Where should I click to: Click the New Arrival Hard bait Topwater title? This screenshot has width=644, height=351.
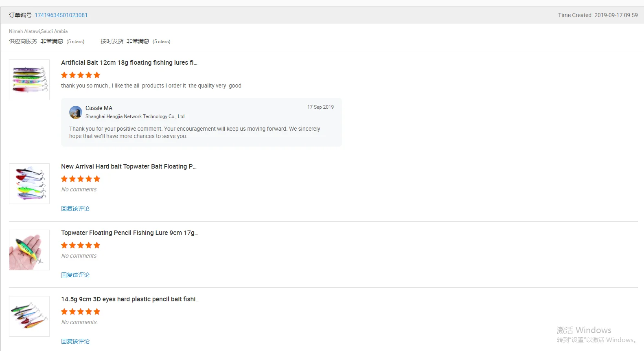click(x=129, y=167)
